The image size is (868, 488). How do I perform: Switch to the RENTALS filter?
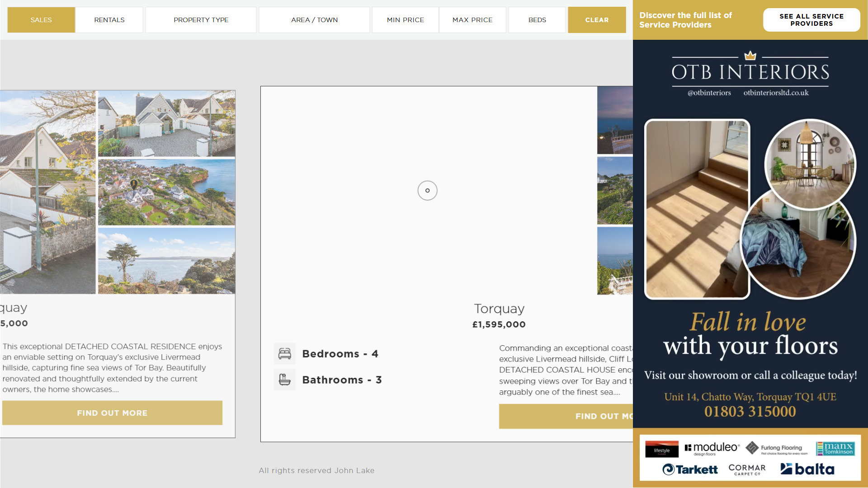(109, 20)
